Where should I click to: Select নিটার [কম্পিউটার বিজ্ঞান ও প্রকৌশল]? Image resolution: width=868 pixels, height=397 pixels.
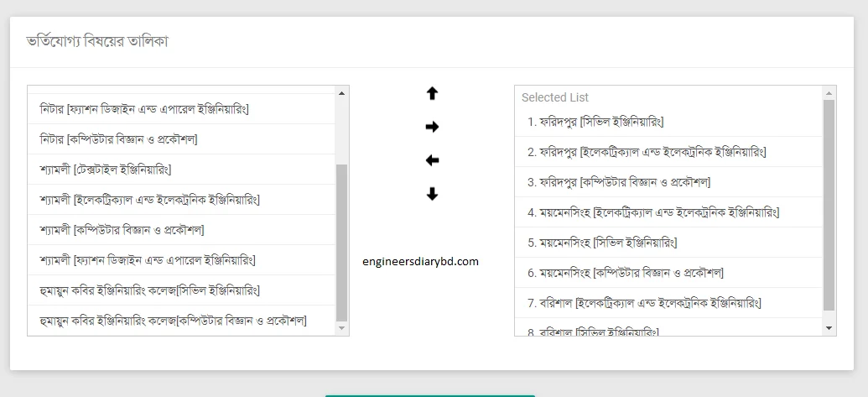pyautogui.click(x=119, y=139)
